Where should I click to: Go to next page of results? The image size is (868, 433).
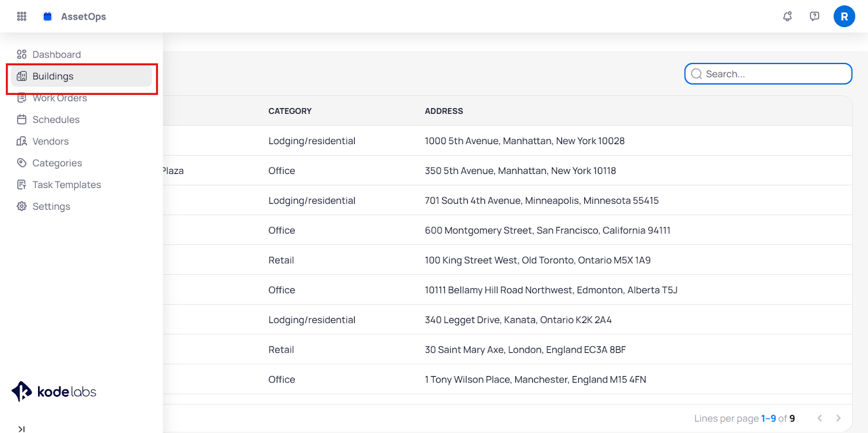838,418
